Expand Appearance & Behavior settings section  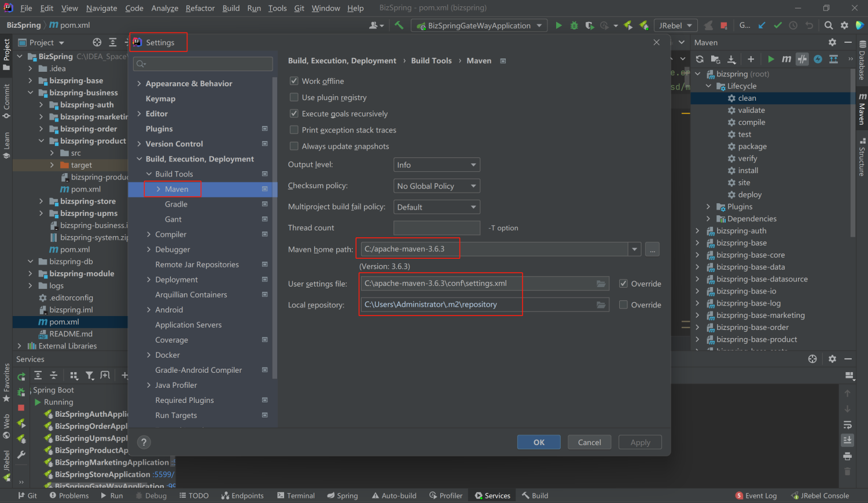(x=139, y=84)
